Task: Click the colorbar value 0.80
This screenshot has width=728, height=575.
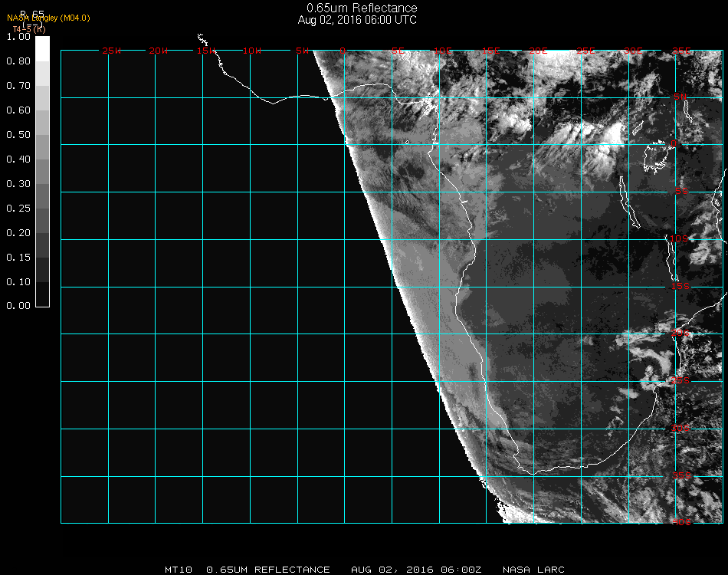Action: pyautogui.click(x=18, y=61)
